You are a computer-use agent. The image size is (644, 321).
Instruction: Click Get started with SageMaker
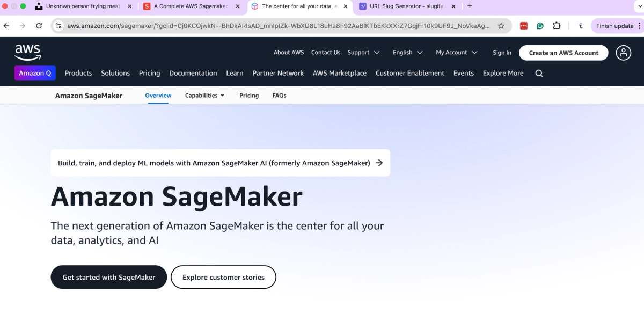[x=108, y=277]
